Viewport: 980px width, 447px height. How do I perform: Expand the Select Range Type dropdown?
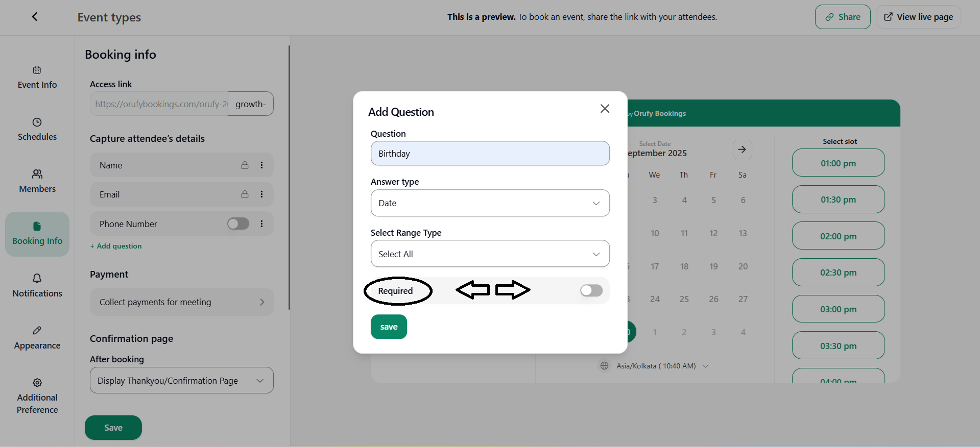click(x=490, y=254)
